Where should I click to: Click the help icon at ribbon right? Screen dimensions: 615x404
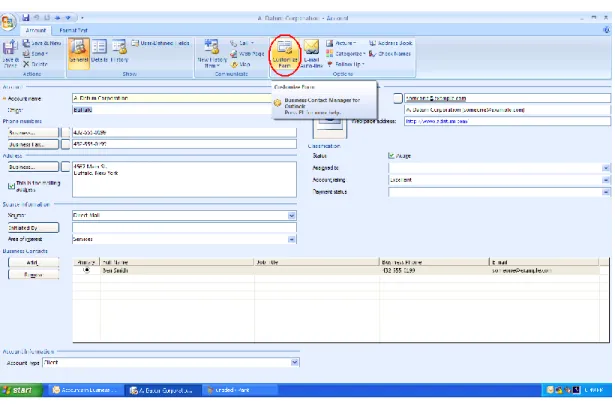[x=606, y=30]
